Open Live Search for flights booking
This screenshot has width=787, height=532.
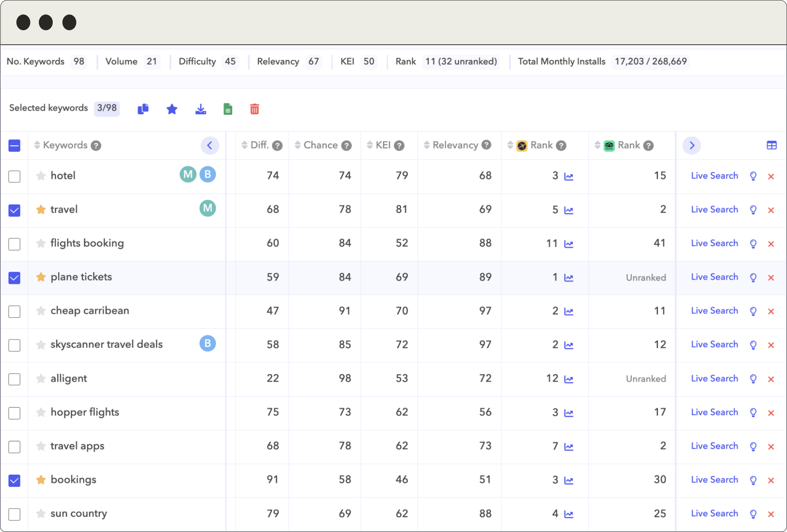[714, 243]
